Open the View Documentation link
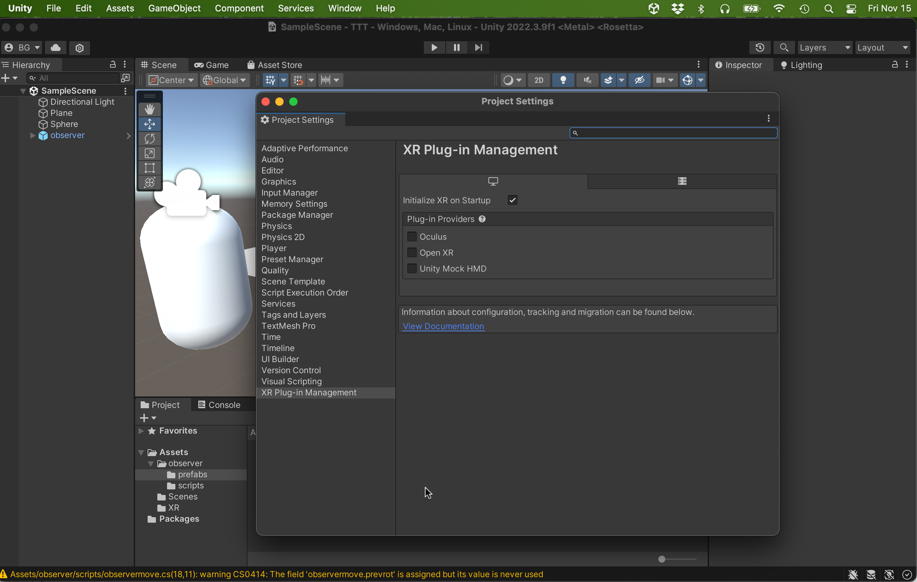Viewport: 917px width, 582px height. [443, 326]
